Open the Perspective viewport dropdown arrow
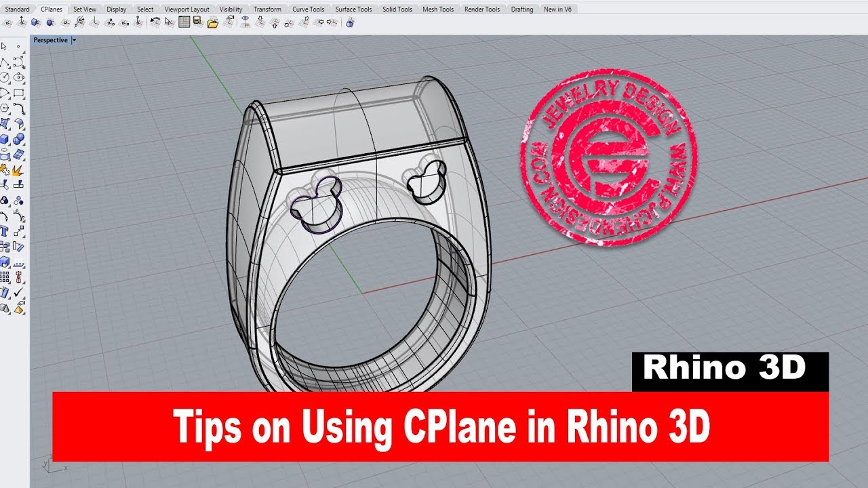This screenshot has height=488, width=868. pos(74,40)
